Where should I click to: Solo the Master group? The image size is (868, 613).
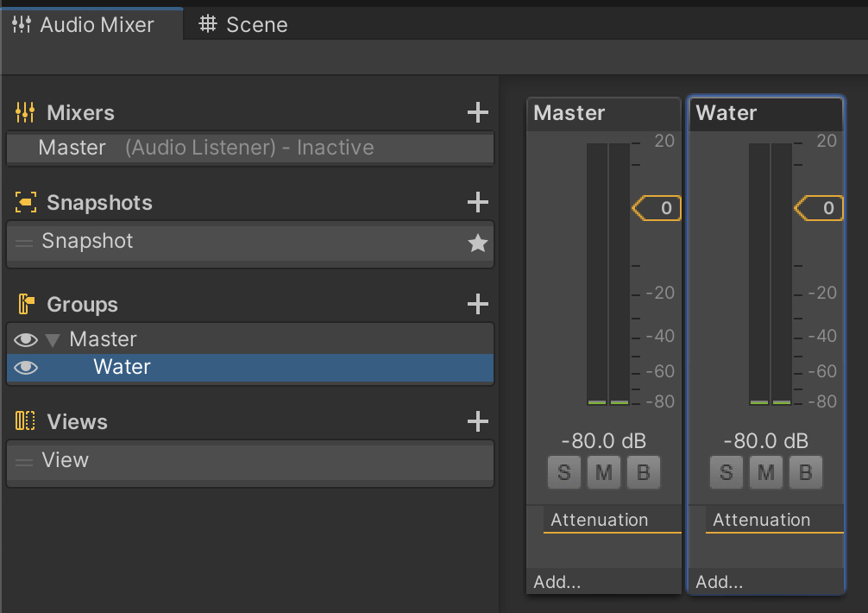coord(563,472)
